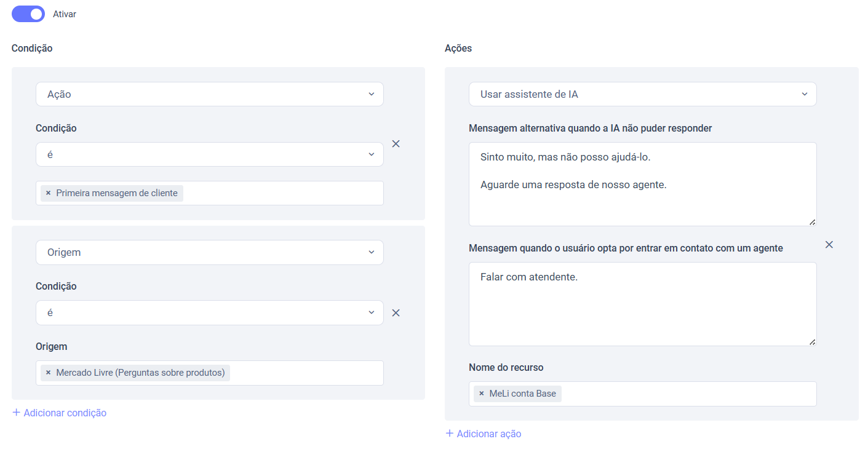Open the 'Usar assistente de IA' action dropdown
The height and width of the screenshot is (452, 868).
point(642,94)
